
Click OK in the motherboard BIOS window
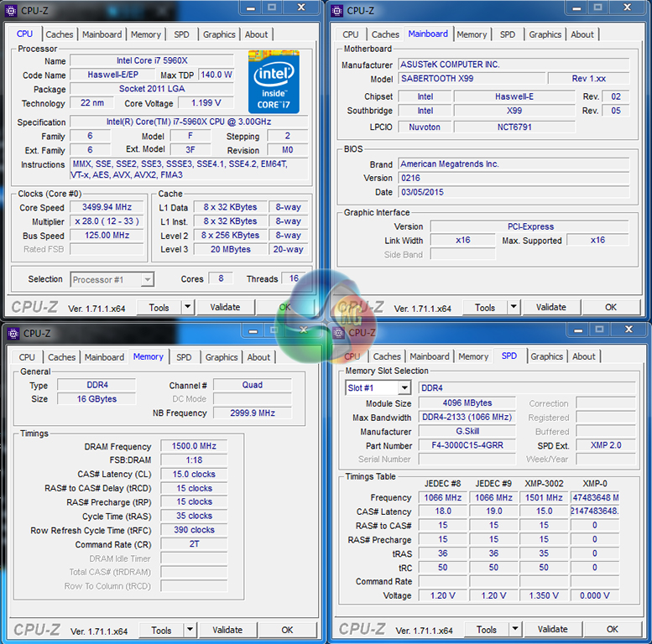point(610,308)
